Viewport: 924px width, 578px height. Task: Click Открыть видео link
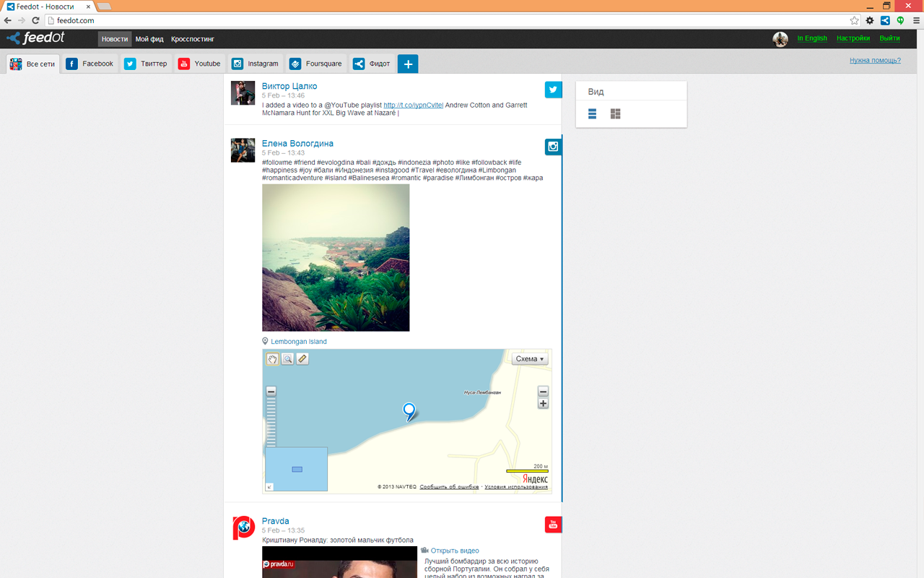455,551
